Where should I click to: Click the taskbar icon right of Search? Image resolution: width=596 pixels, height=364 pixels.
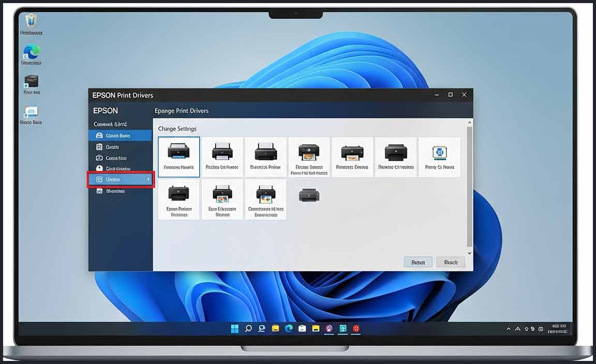[x=261, y=329]
